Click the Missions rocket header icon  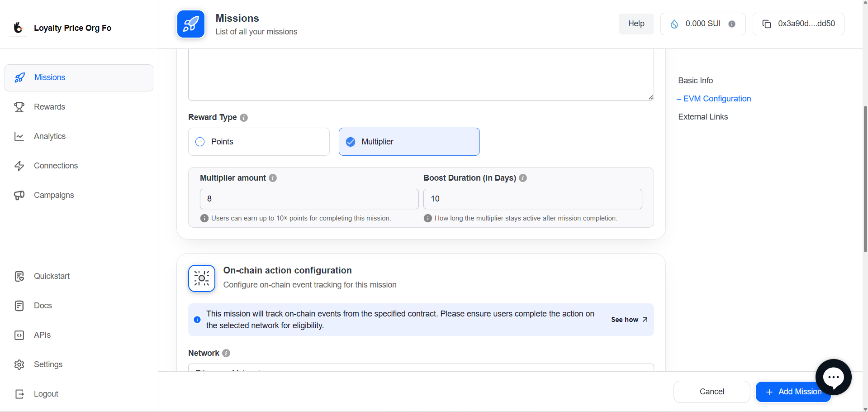pos(191,24)
